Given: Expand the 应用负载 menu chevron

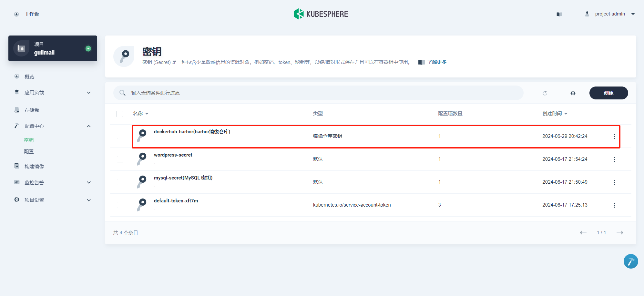Looking at the screenshot, I should click(x=89, y=93).
